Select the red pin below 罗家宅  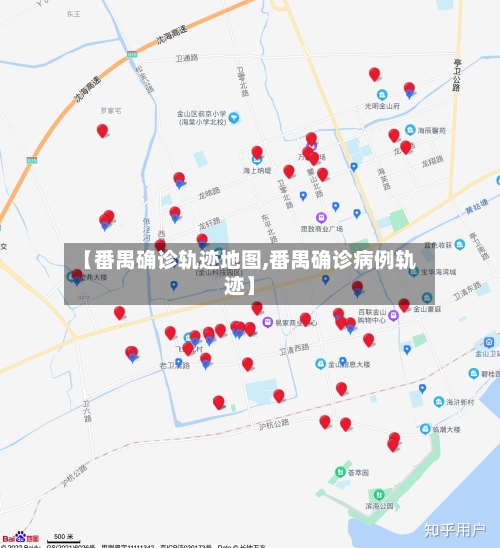[x=102, y=131]
